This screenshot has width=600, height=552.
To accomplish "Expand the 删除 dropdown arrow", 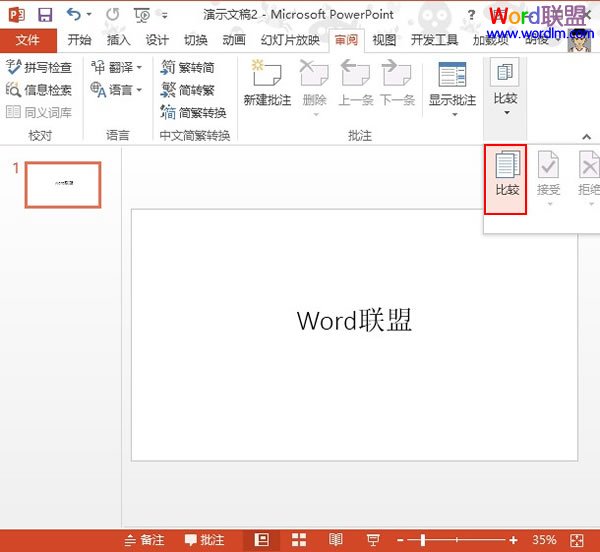I will [x=316, y=114].
